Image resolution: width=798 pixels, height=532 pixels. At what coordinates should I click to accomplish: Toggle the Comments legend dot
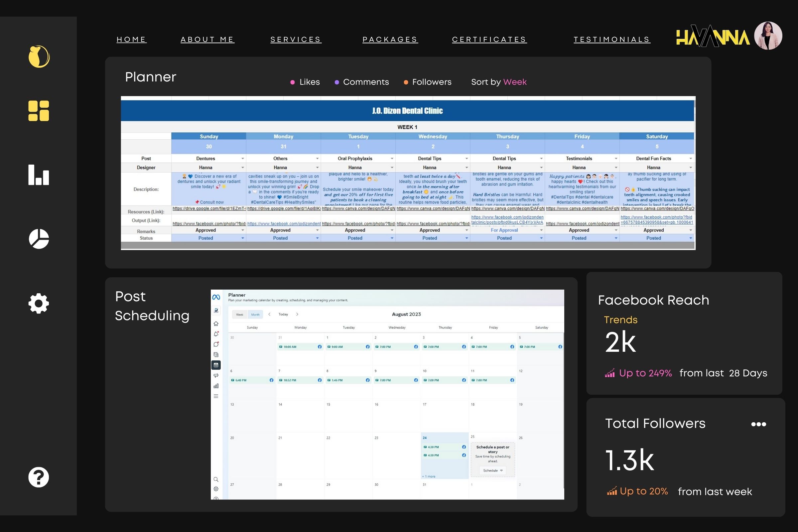click(336, 82)
